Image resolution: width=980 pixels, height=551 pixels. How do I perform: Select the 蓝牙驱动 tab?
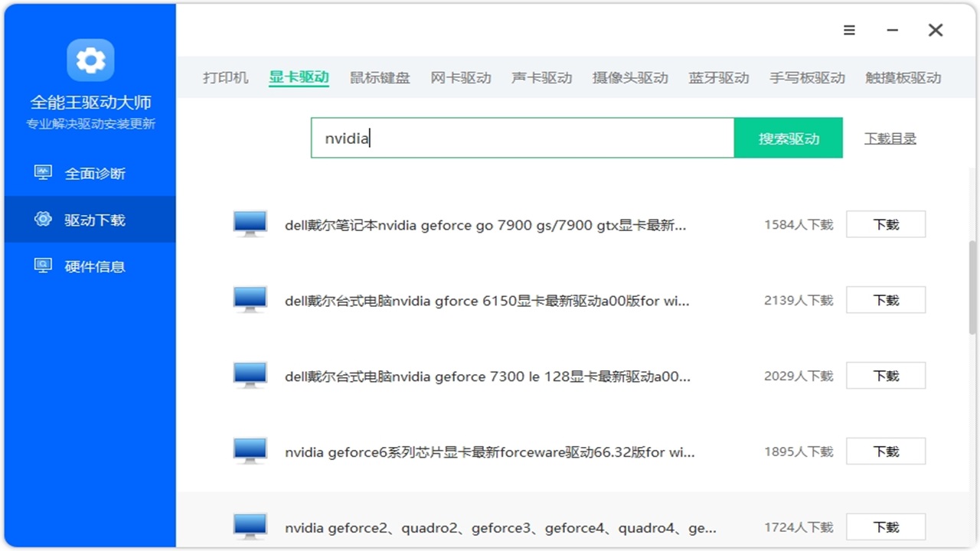pyautogui.click(x=718, y=77)
